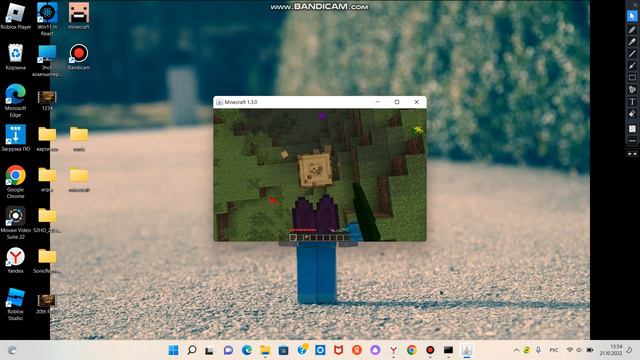
Task: Open microphone tray icon
Action: (x=538, y=350)
